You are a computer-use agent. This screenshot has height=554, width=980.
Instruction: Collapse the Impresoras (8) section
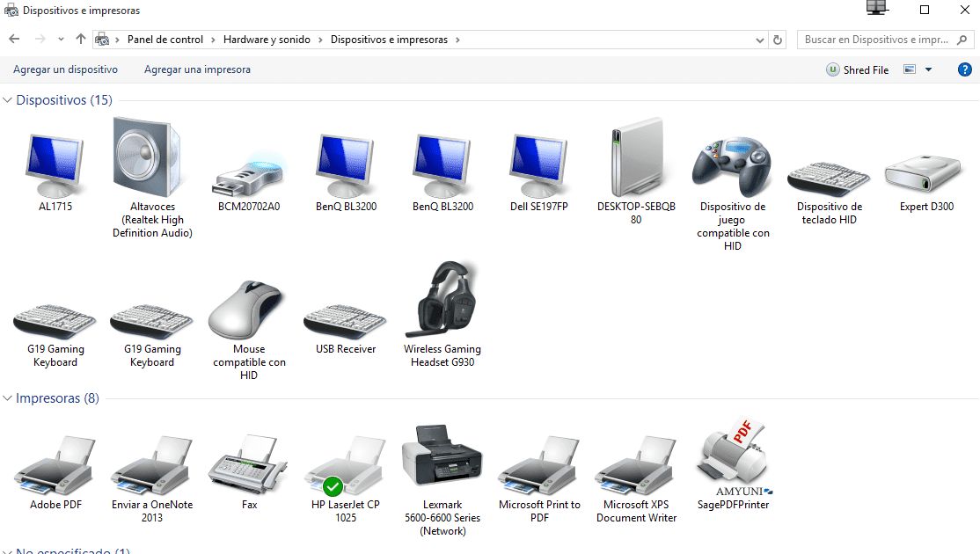pyautogui.click(x=9, y=397)
